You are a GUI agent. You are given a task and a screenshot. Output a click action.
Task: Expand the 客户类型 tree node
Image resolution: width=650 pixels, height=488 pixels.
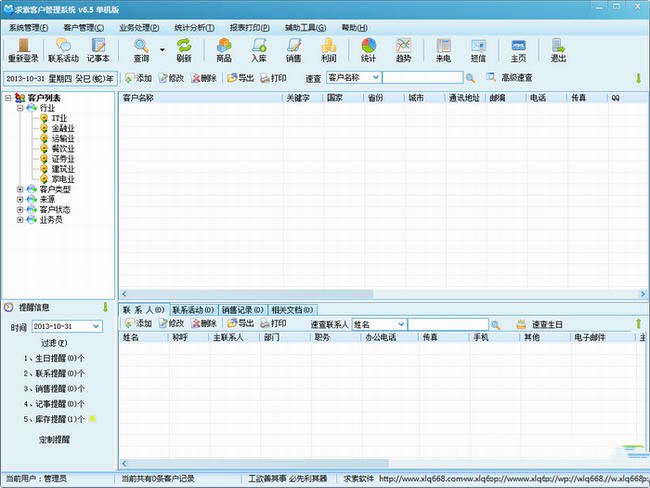coord(20,189)
